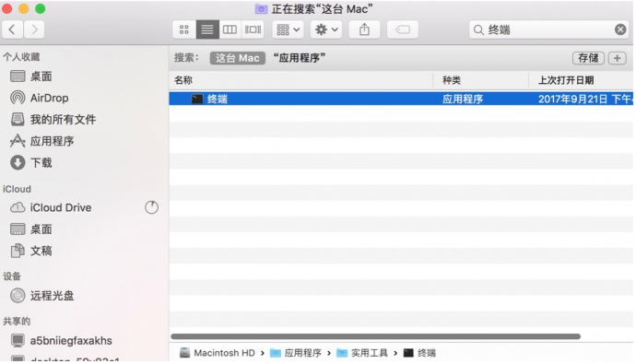Viewport: 636px width, 364px height.
Task: Close the Finder window with red button
Action: click(x=6, y=8)
